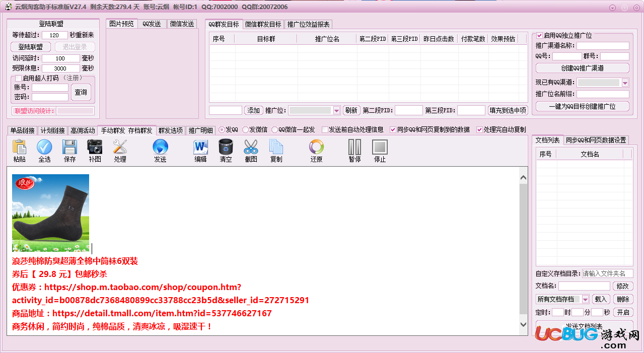The image size is (644, 353).
Task: Click the 载入 button
Action: click(x=600, y=299)
